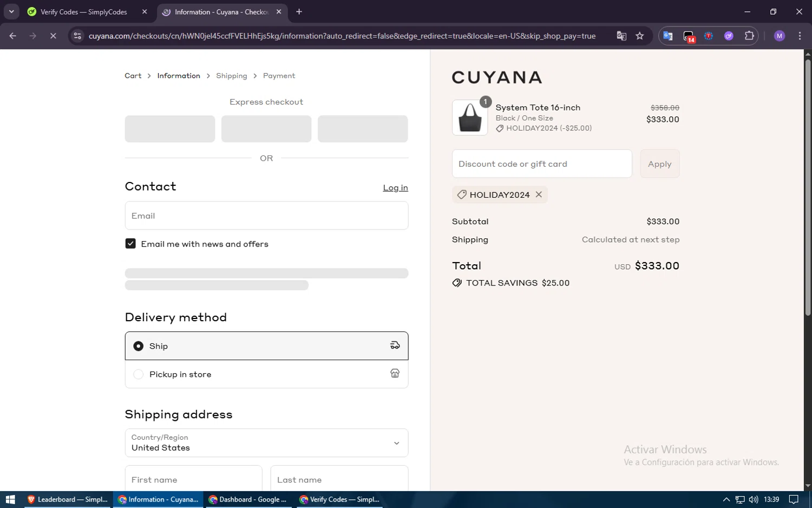This screenshot has width=812, height=508.
Task: Click the System Tote product thumbnail
Action: [470, 118]
